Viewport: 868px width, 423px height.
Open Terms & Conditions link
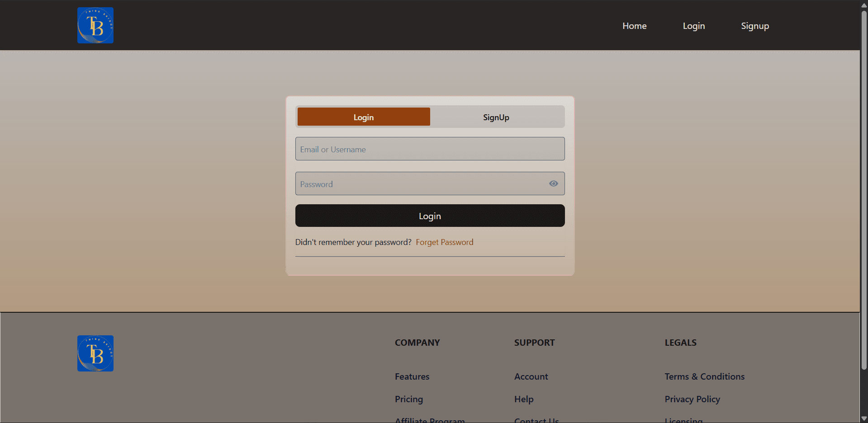(x=704, y=376)
